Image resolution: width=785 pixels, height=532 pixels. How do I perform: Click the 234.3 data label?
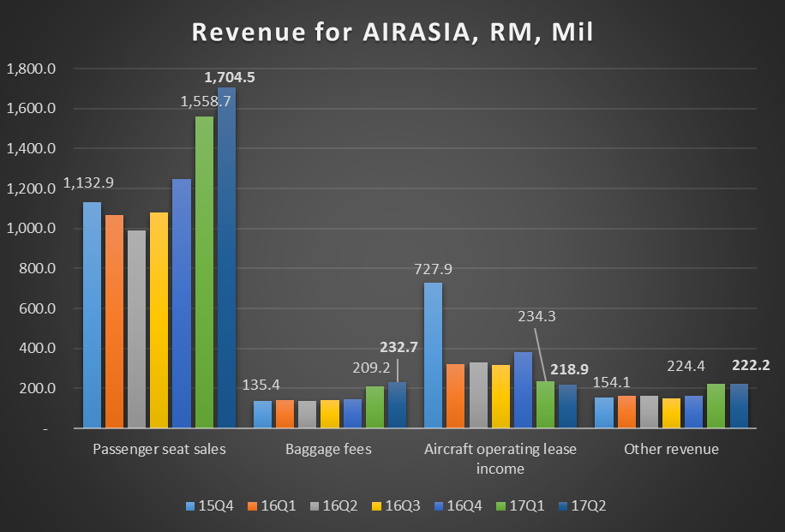(536, 316)
